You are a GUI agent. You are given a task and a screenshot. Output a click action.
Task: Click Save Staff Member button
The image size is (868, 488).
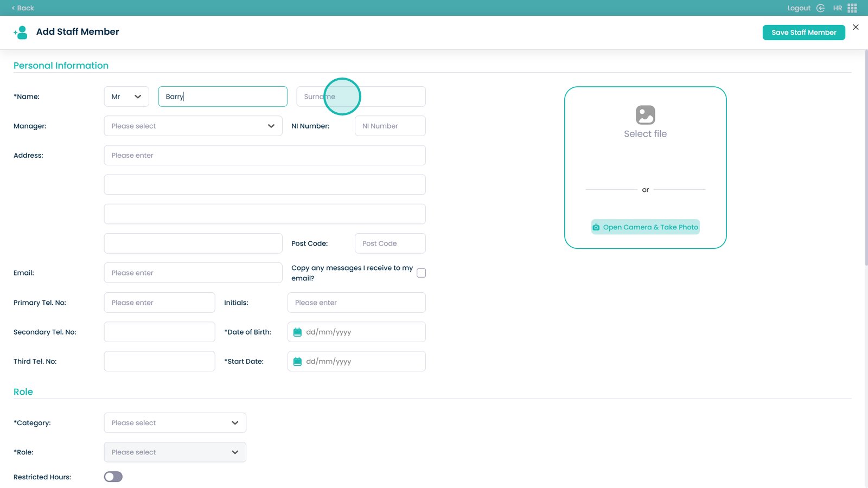click(803, 33)
